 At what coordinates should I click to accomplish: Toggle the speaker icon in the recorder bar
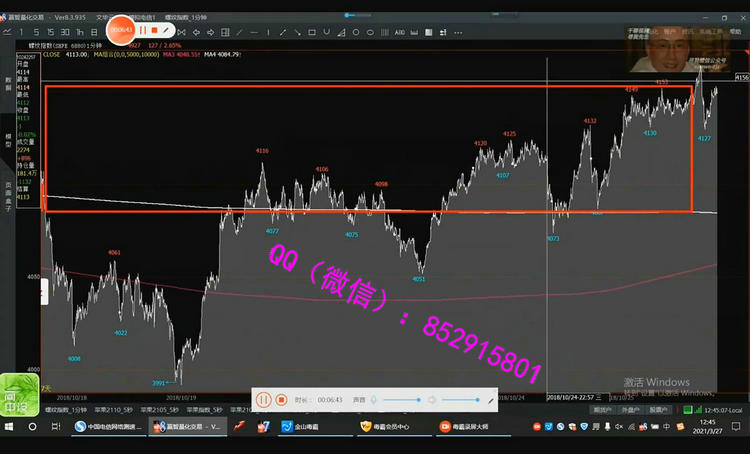point(431,399)
